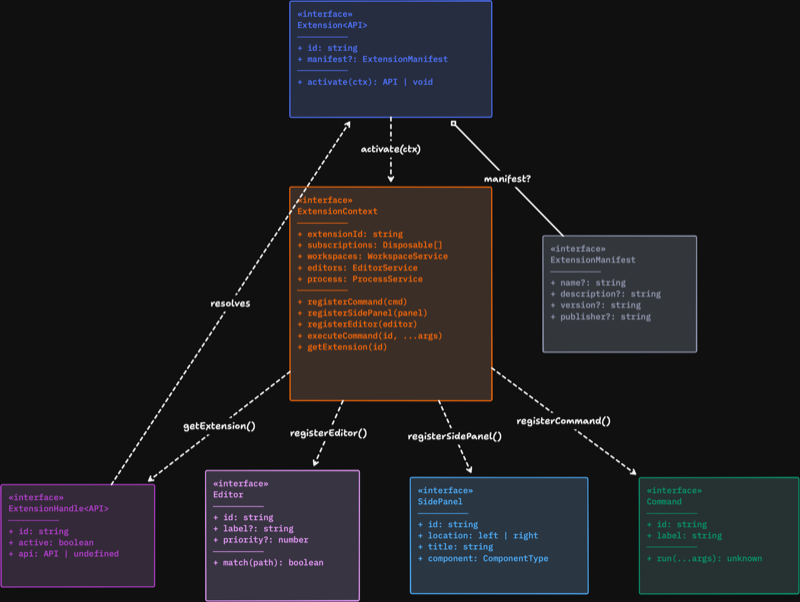
Task: Click the ExtensionManifest title text
Action: pyautogui.click(x=593, y=260)
